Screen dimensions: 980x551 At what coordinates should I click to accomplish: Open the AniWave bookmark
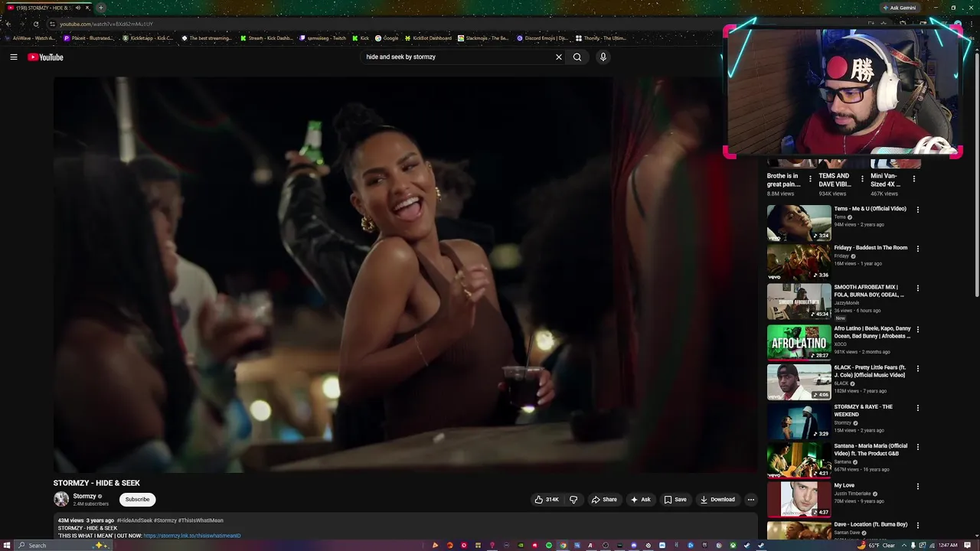coord(31,37)
